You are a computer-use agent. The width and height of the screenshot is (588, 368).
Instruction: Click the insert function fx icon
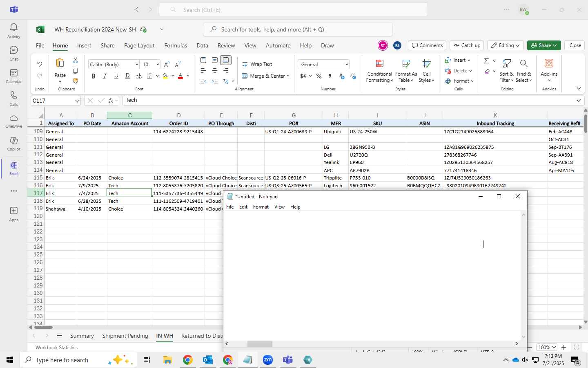pyautogui.click(x=111, y=101)
